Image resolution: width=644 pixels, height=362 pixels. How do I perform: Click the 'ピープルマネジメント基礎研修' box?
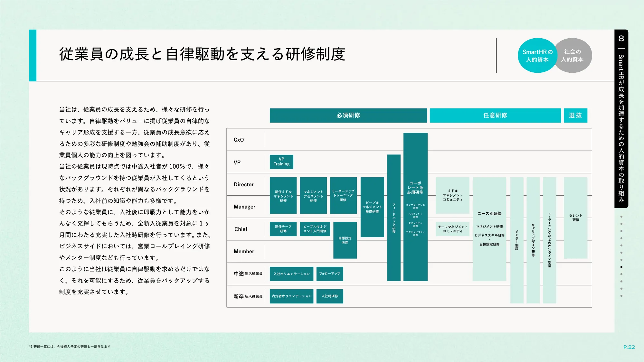(372, 207)
